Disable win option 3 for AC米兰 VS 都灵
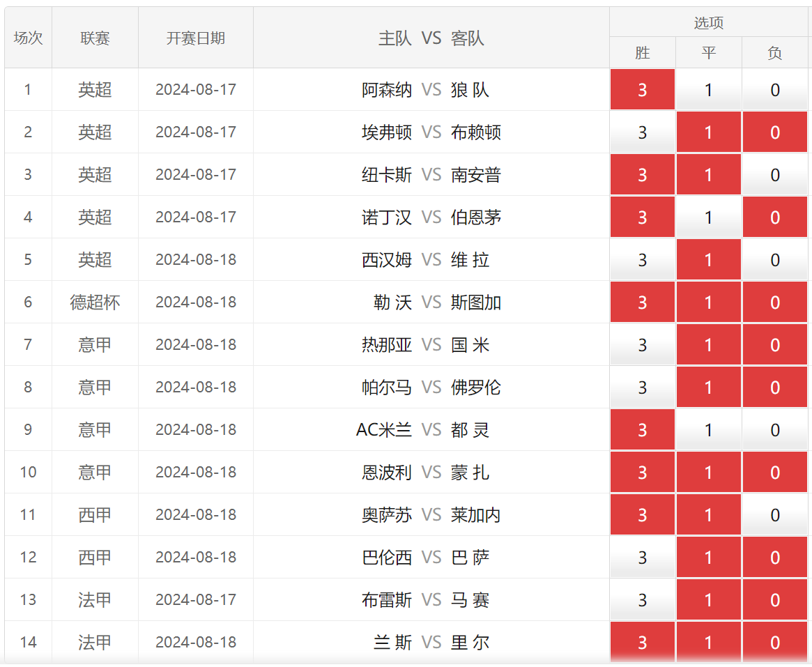 pos(642,429)
